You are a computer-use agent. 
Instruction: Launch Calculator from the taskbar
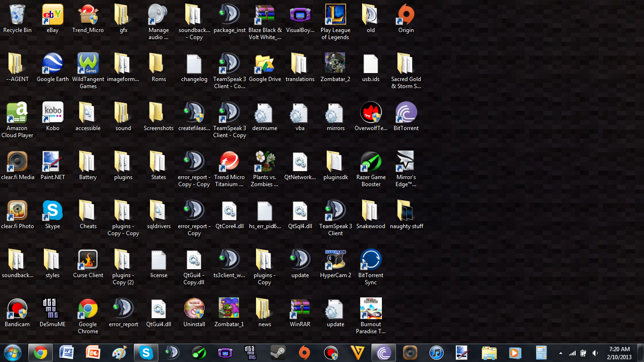pyautogui.click(x=541, y=353)
